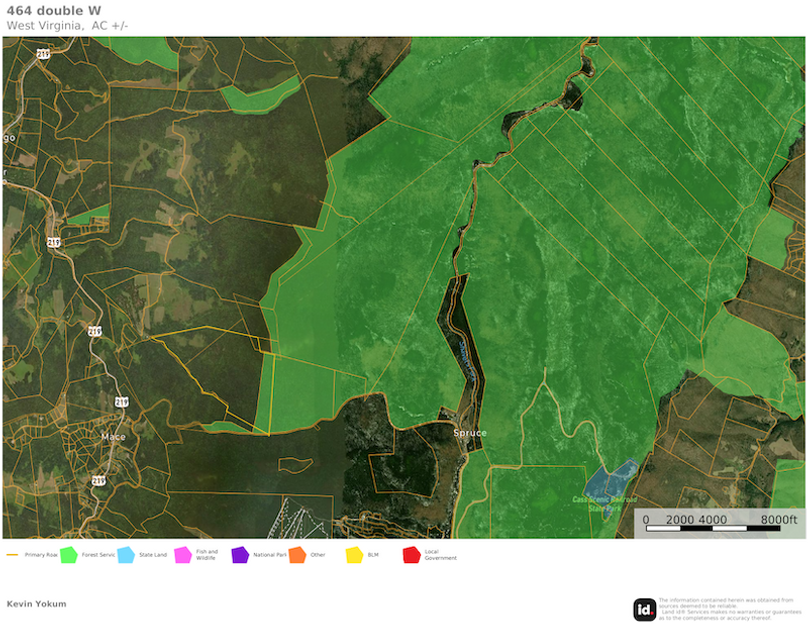Toggle the highway 219 shield near Mace
808x624 pixels.
point(120,400)
